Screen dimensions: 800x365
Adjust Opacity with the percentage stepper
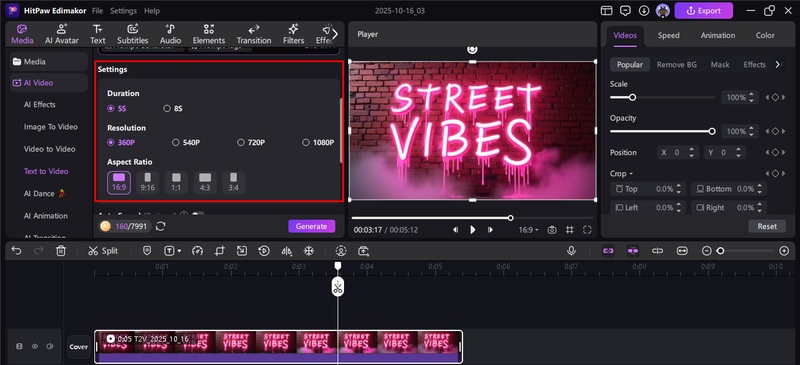[x=751, y=131]
